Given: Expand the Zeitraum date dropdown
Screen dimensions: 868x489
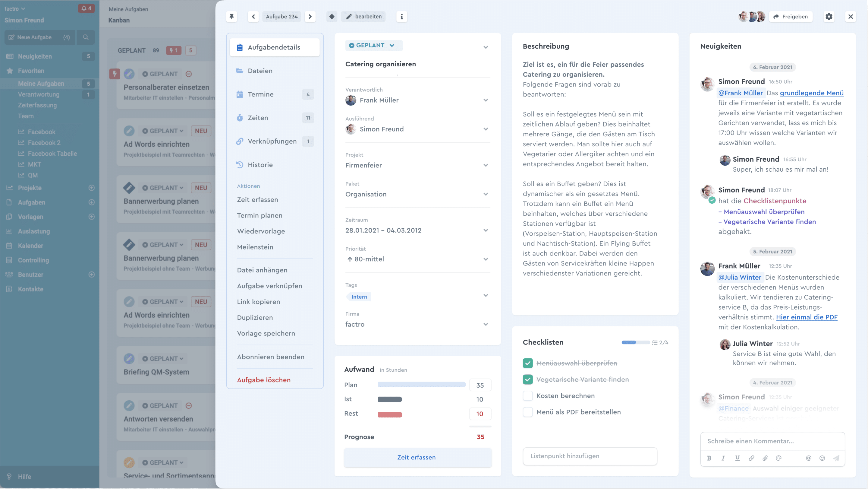Looking at the screenshot, I should click(486, 231).
